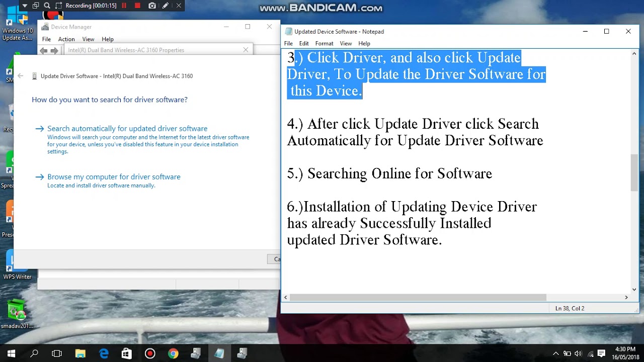Screen dimensions: 644x362
Task: Close Intel Wireless-AC 3160 Properties dialog
Action: 246,50
